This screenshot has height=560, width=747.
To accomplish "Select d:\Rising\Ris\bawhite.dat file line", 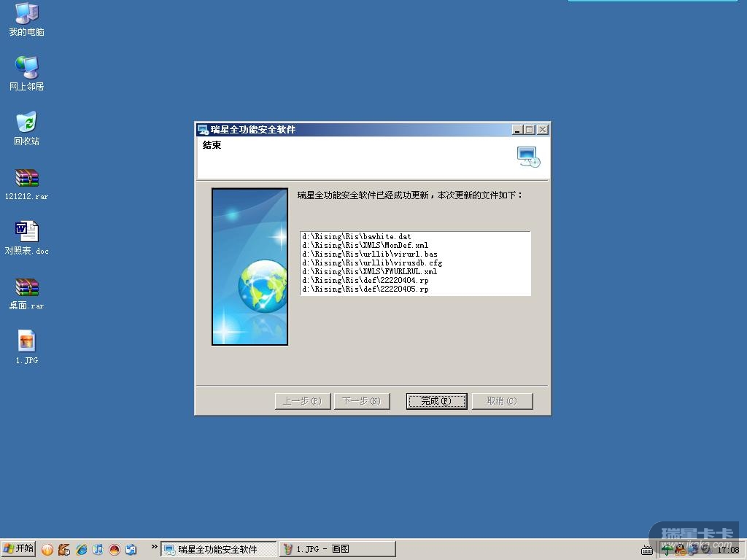I will [x=356, y=236].
